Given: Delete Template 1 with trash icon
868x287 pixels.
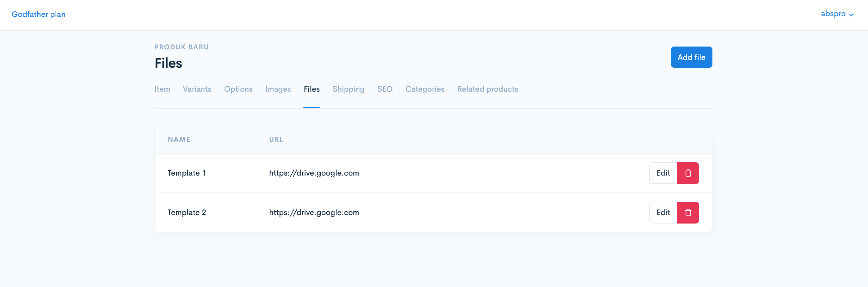Looking at the screenshot, I should (x=688, y=173).
